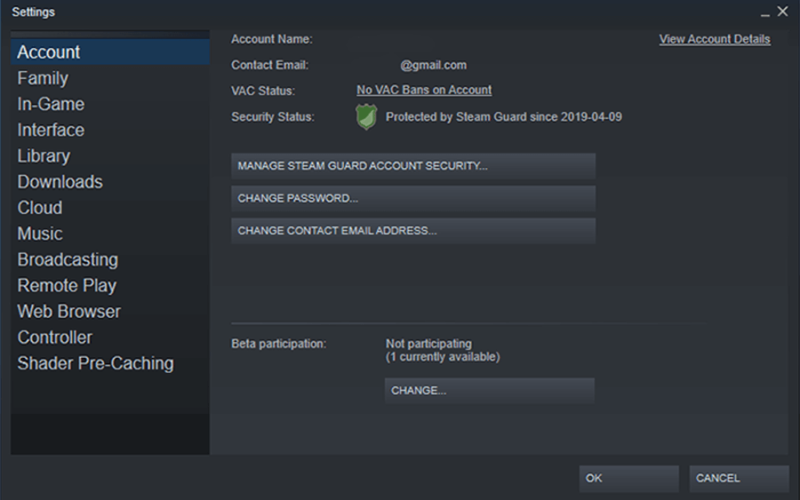Click View Account Details link
800x500 pixels.
(x=714, y=39)
